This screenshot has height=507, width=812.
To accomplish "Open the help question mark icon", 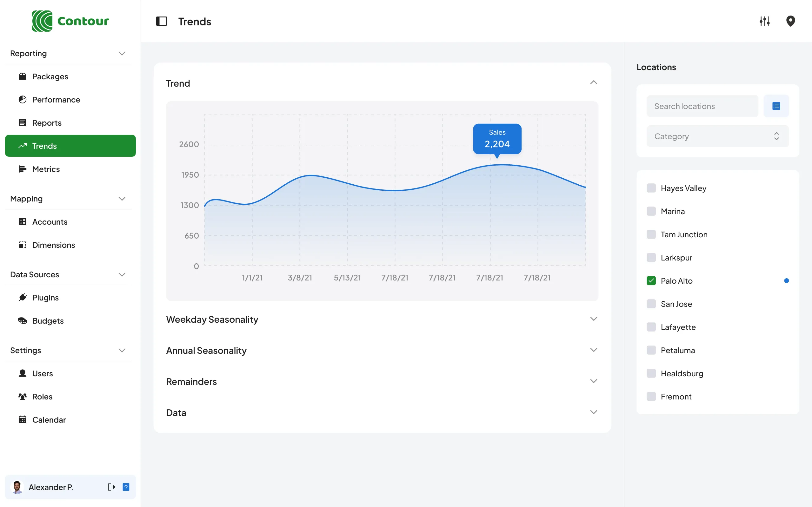I will tap(126, 487).
